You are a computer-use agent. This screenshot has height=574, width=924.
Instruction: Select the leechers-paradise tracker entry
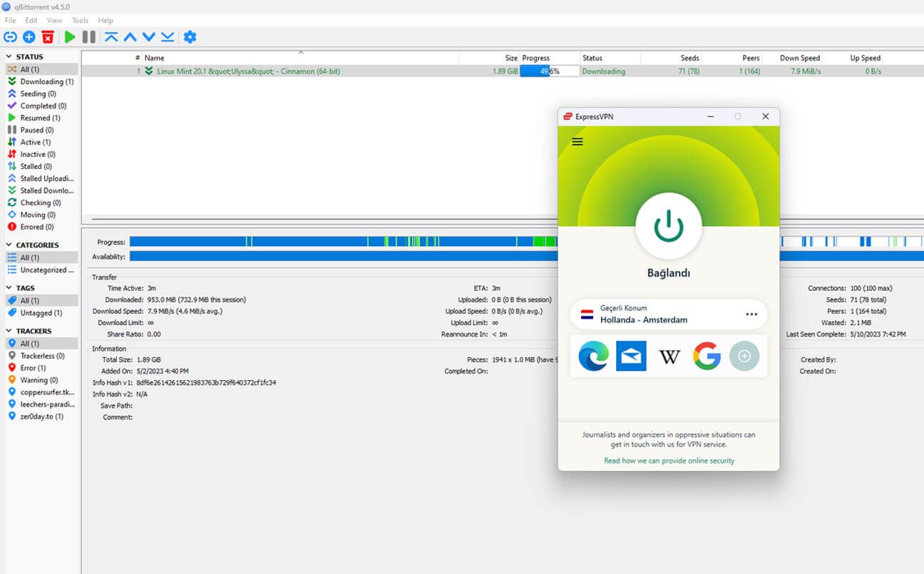point(41,404)
